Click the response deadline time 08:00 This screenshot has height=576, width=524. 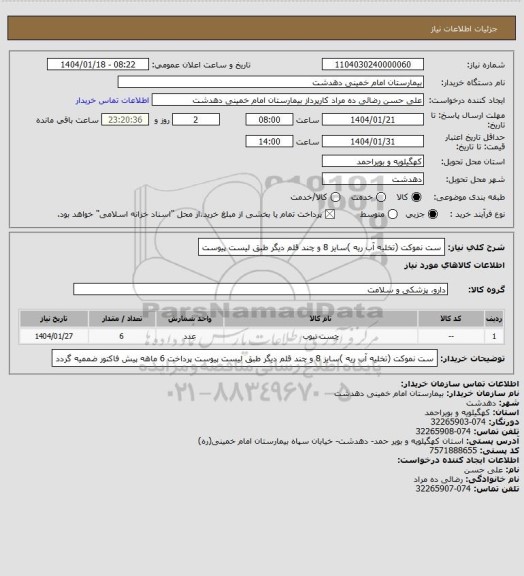tap(269, 120)
